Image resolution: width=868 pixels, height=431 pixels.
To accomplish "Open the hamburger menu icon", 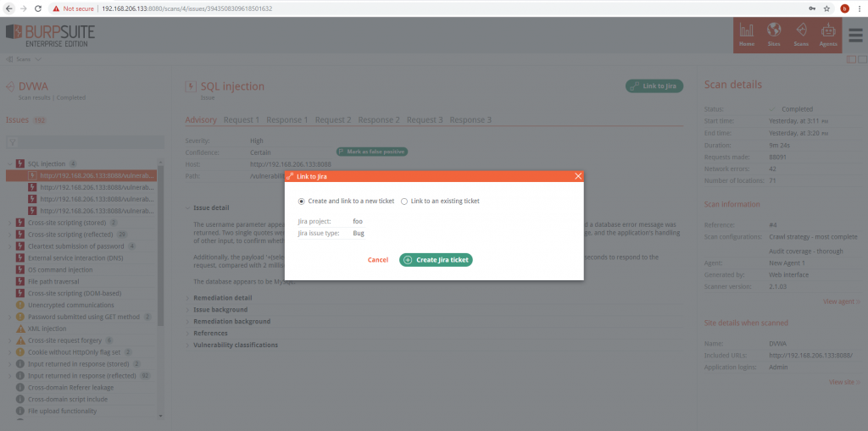I will click(x=854, y=36).
